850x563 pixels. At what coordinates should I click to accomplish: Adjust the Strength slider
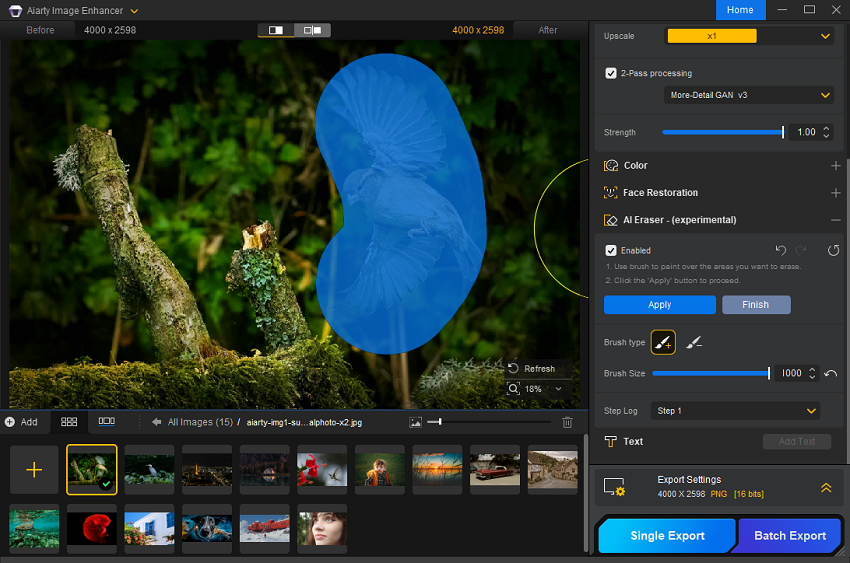click(x=723, y=132)
